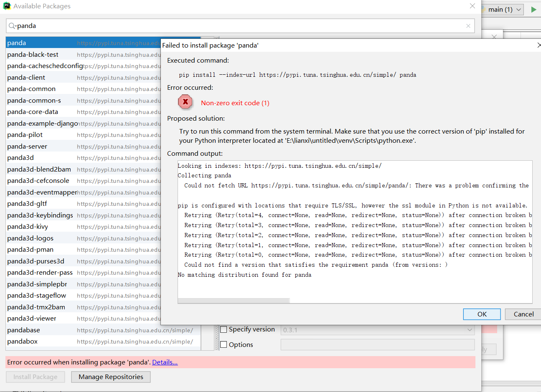
Task: Select 'panda3d-pman' package
Action: [83, 250]
